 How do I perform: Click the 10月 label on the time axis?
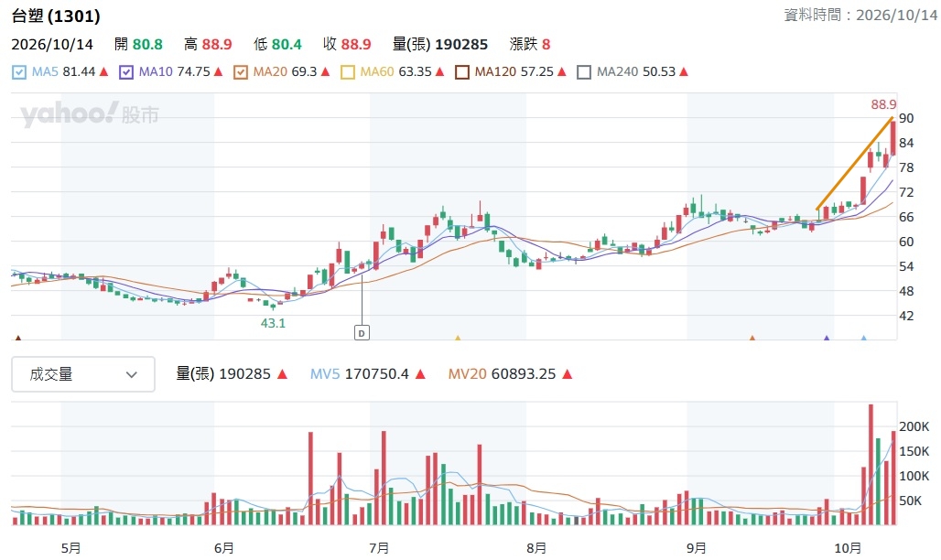tap(848, 548)
